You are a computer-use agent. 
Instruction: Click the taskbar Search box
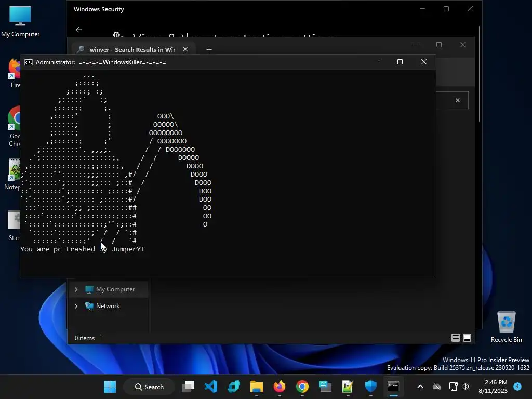coord(149,387)
